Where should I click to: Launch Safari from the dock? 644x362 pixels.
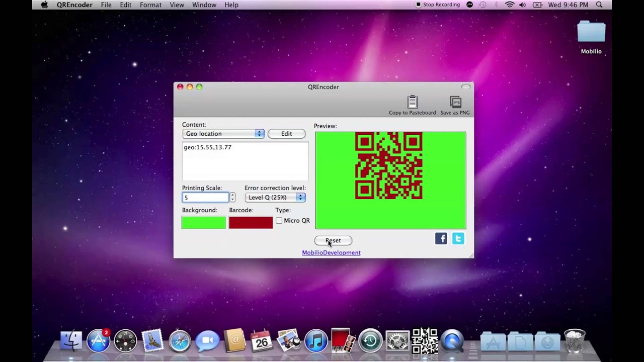[x=180, y=341]
